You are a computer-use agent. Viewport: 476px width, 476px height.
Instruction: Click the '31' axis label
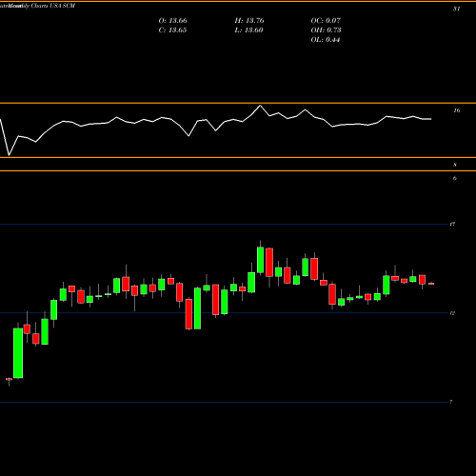456,9
